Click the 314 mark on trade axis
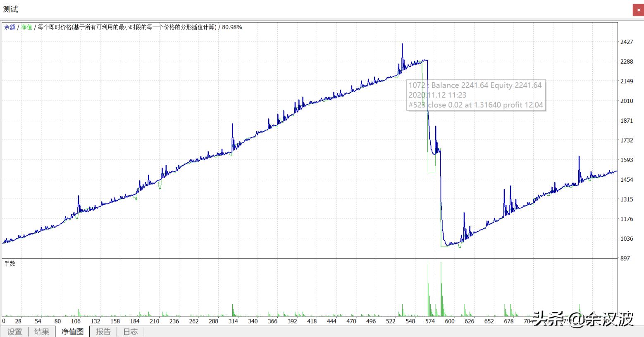 pyautogui.click(x=233, y=321)
